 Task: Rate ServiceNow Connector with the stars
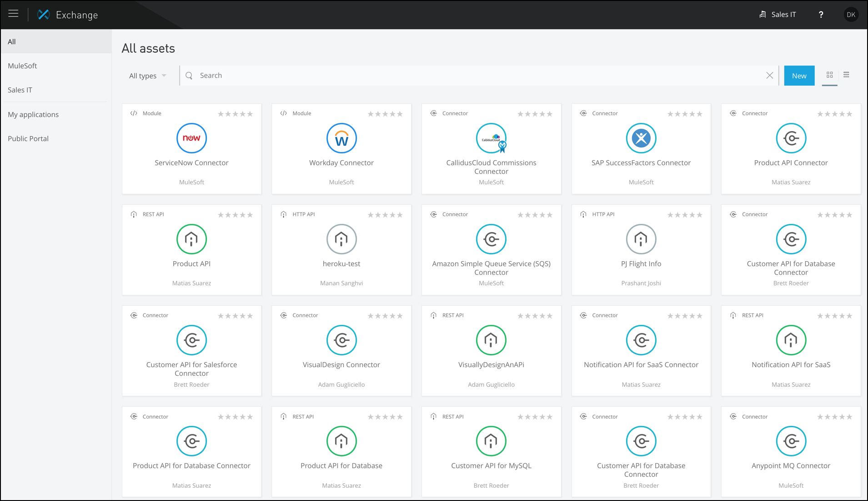click(x=235, y=114)
